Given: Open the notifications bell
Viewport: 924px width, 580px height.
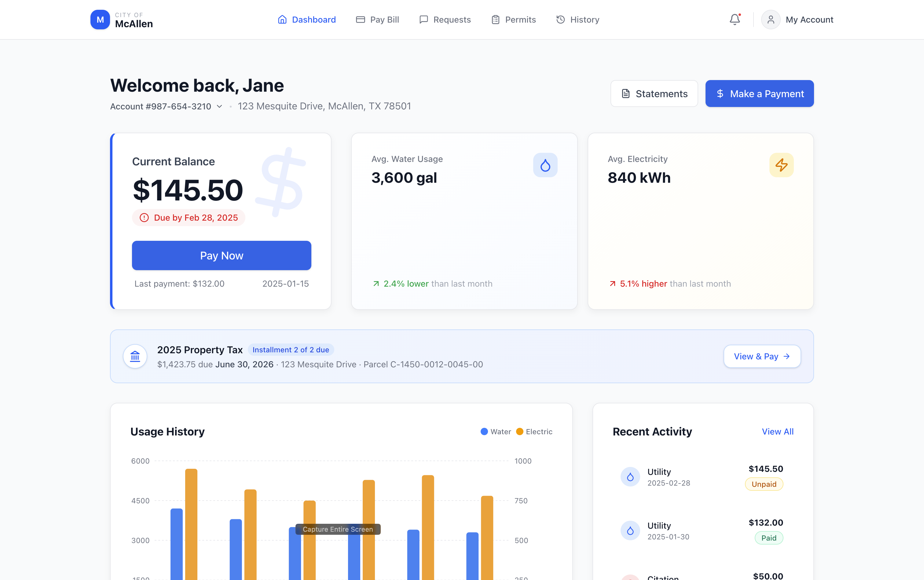Looking at the screenshot, I should [x=735, y=20].
